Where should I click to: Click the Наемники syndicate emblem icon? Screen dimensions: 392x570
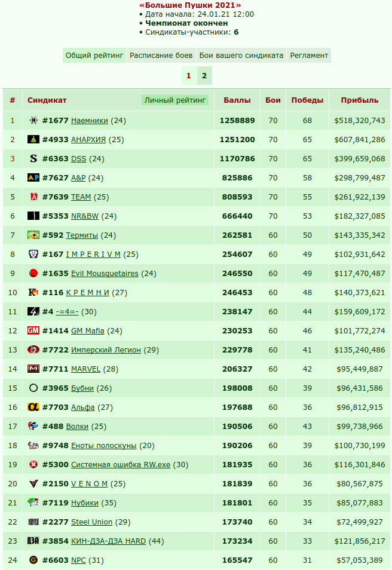tap(33, 120)
